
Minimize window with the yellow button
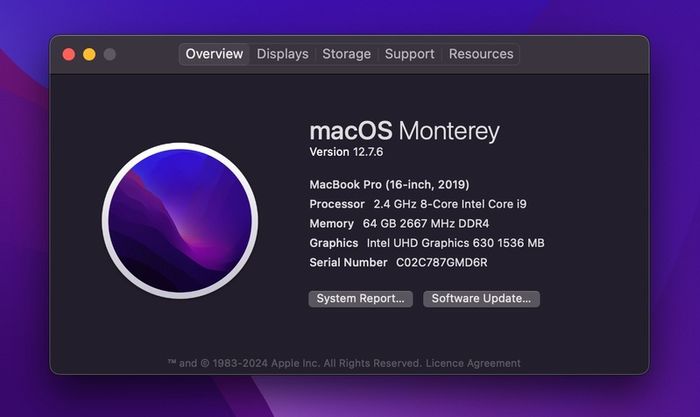pos(89,54)
